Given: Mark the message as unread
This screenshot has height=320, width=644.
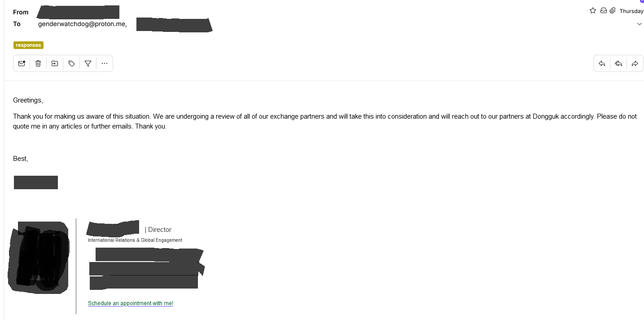Looking at the screenshot, I should [x=22, y=63].
